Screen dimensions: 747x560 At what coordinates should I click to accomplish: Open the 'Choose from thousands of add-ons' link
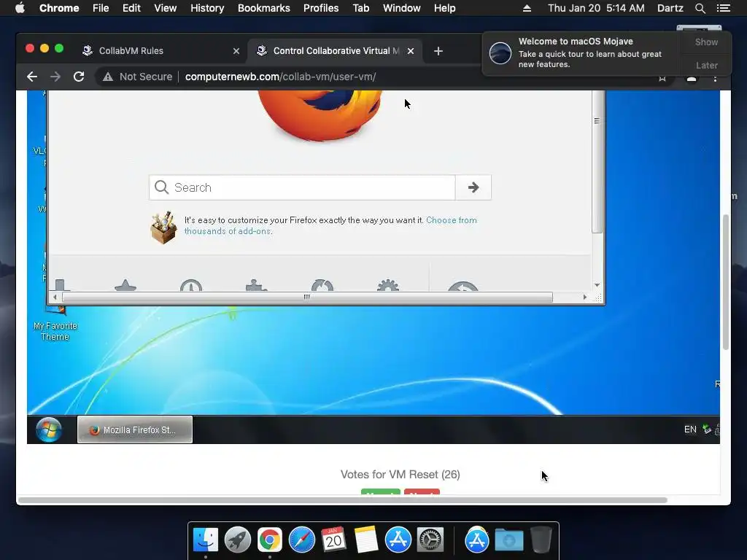[330, 226]
